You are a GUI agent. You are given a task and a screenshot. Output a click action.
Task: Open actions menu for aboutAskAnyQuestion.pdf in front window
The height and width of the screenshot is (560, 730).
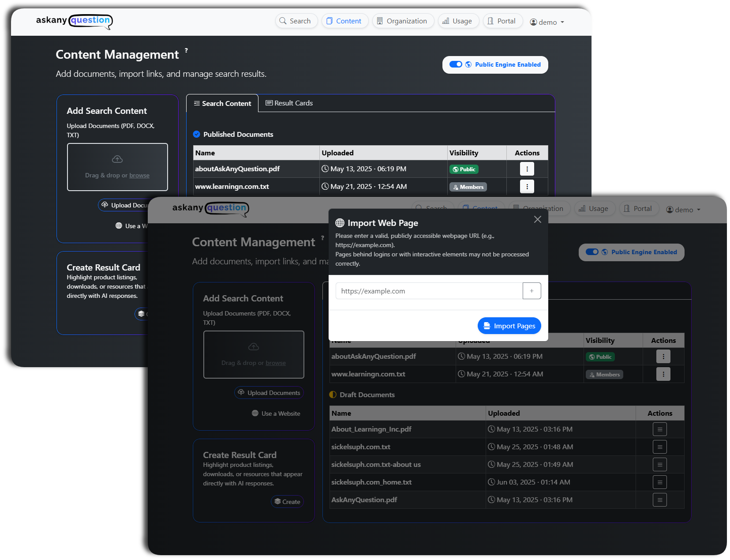tap(663, 356)
